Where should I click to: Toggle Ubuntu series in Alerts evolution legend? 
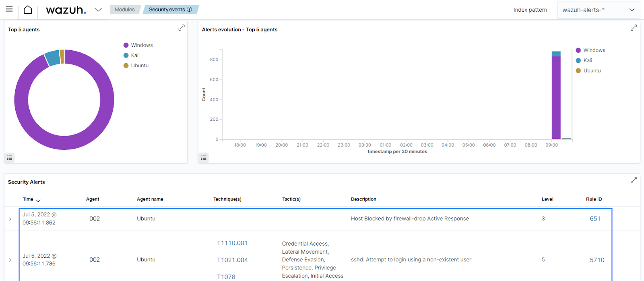[x=592, y=70]
